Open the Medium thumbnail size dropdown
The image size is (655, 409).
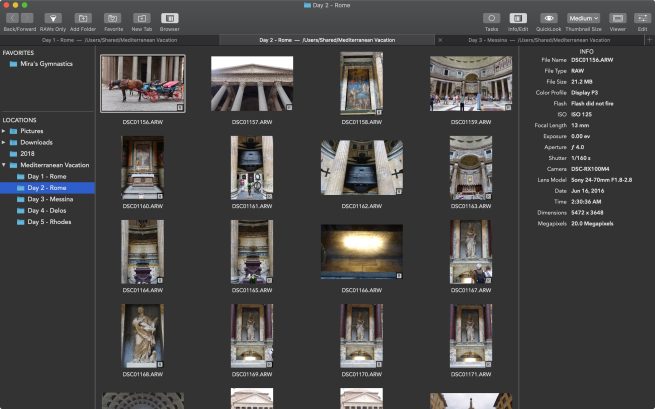584,18
